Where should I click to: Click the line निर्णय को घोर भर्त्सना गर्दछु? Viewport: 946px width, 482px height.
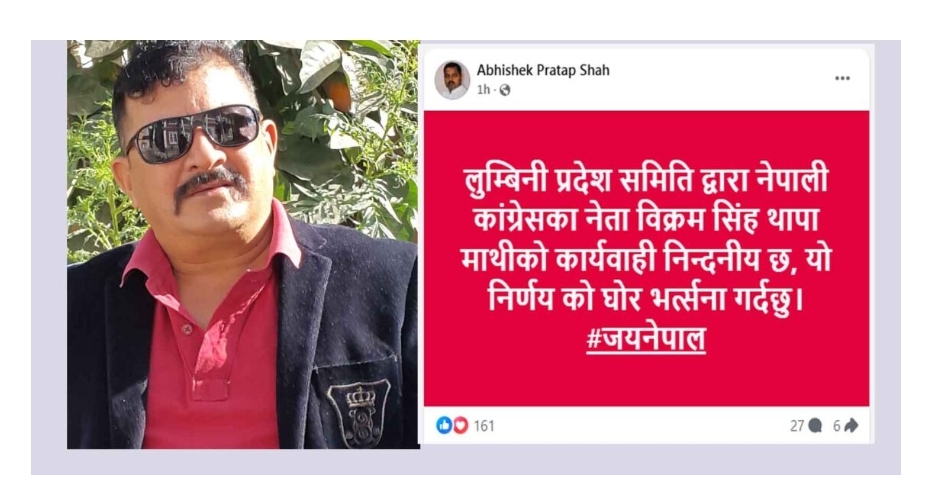coord(646,300)
